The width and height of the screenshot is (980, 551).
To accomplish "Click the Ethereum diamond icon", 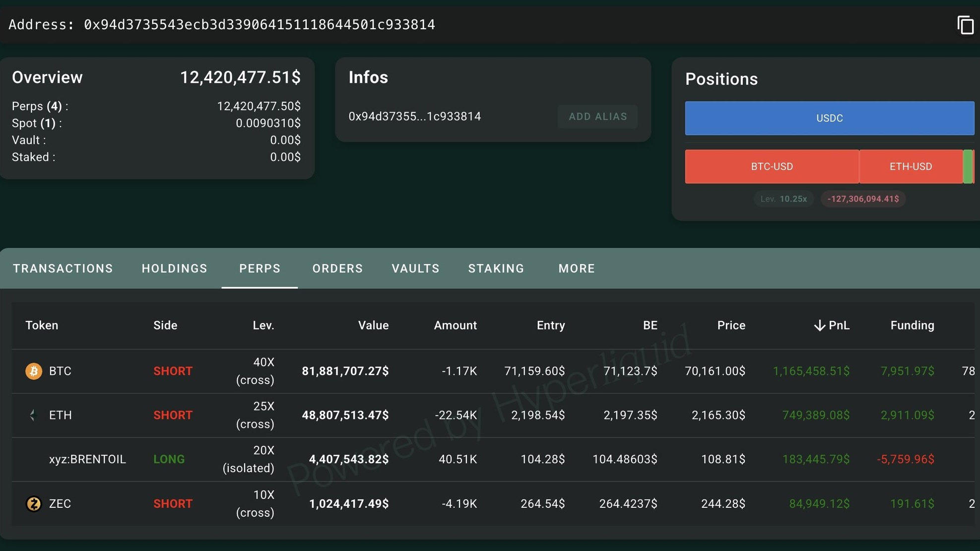I will (x=33, y=415).
